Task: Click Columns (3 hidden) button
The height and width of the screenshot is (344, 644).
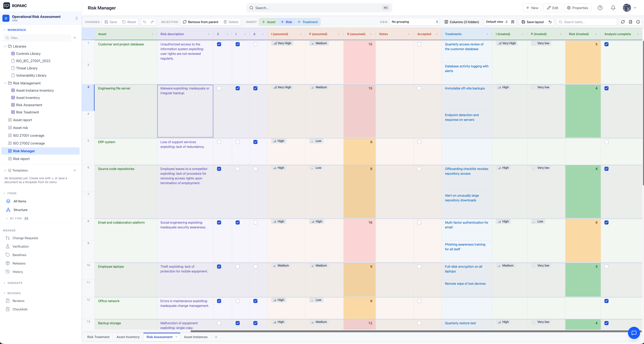Action: (462, 22)
